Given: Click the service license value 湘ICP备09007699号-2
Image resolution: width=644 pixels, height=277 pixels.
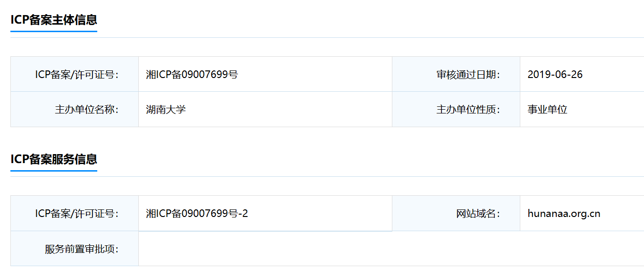Looking at the screenshot, I should click(197, 214).
